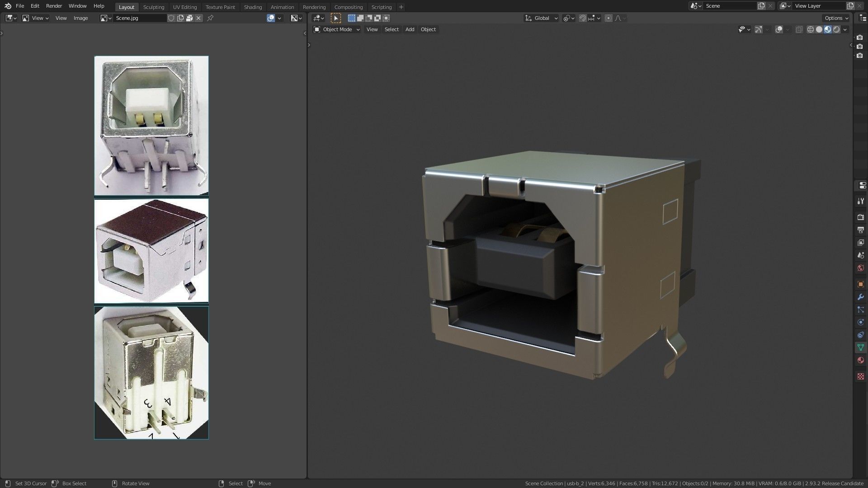
Task: Switch to the Compositing workspace tab
Action: coord(349,7)
